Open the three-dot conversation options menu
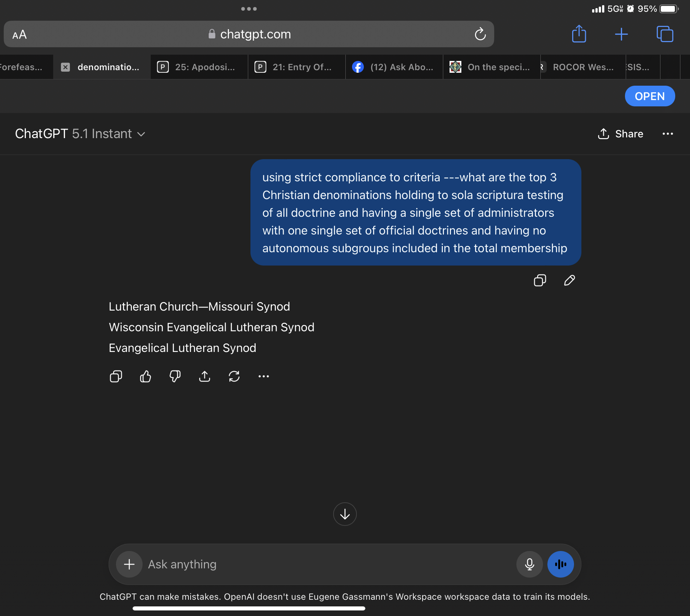Screen dimensions: 690x616 [x=667, y=134]
